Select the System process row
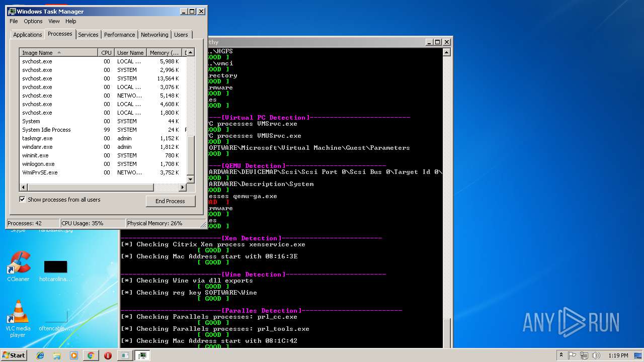Viewport: 644px width, 362px height. point(103,121)
